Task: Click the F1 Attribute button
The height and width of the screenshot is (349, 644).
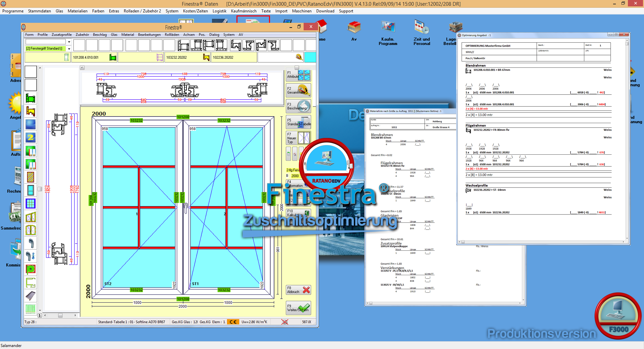Action: tap(298, 75)
